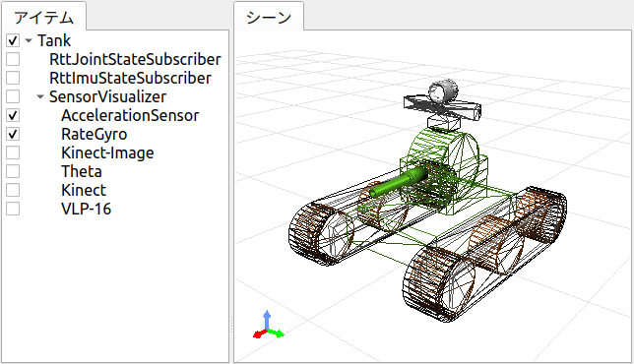Image resolution: width=634 pixels, height=364 pixels.
Task: Uncheck the Tank item checkbox
Action: pyautogui.click(x=13, y=40)
